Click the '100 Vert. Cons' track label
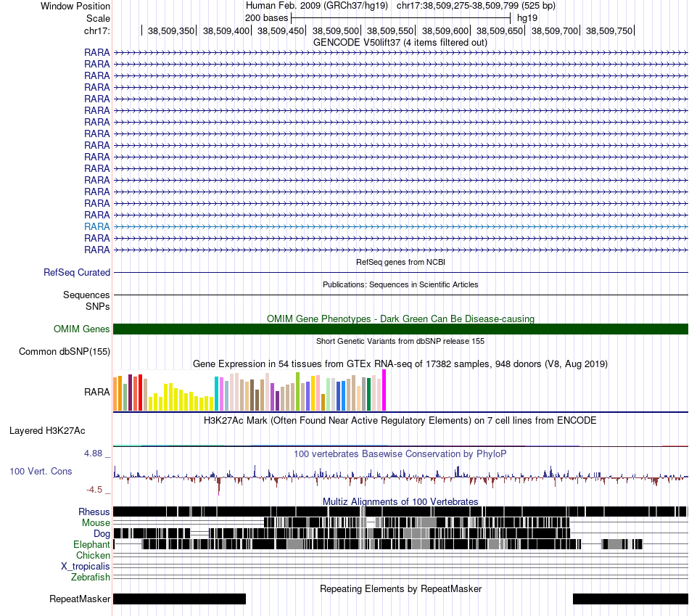The image size is (689, 616). click(x=41, y=472)
